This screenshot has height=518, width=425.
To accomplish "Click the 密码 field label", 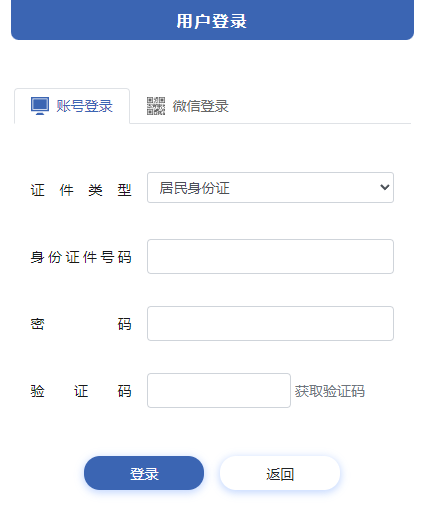I will point(81,324).
